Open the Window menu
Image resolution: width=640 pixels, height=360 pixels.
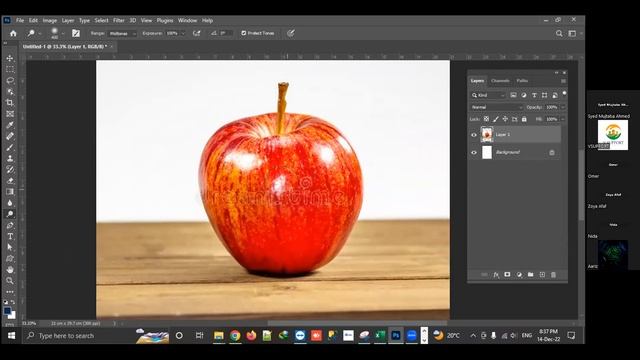187,20
